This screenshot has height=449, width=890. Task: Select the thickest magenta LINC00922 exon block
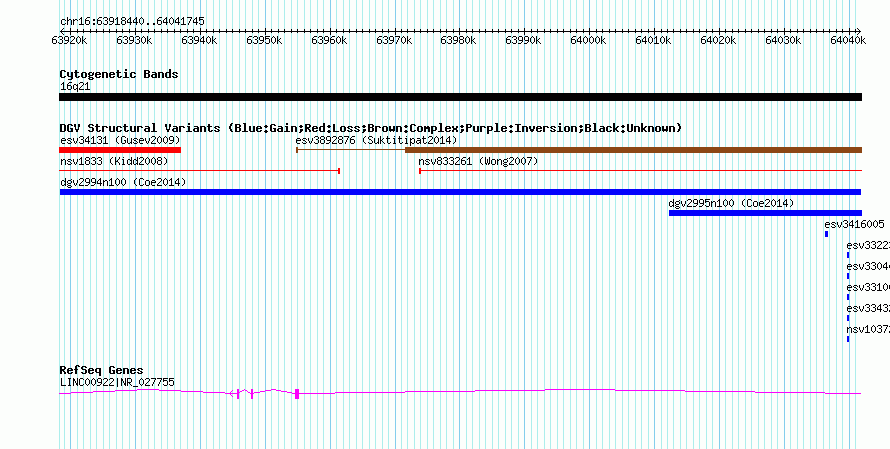pos(297,394)
